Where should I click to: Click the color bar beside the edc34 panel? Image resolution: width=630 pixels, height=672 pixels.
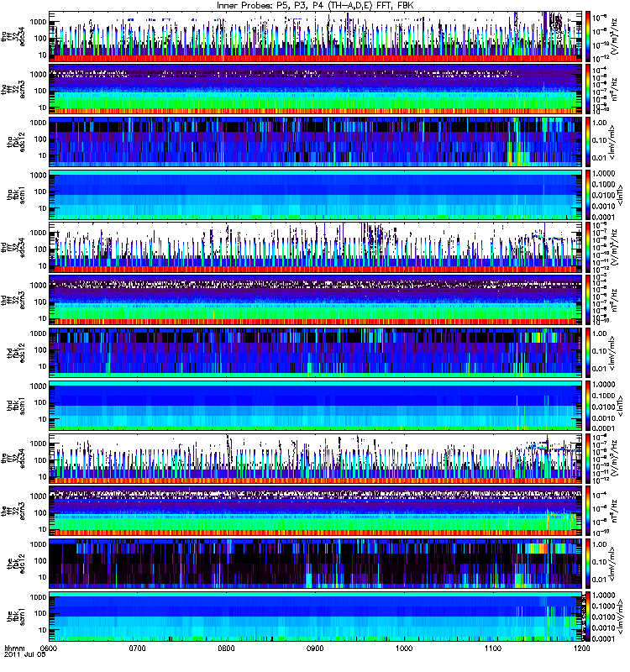[x=588, y=458]
